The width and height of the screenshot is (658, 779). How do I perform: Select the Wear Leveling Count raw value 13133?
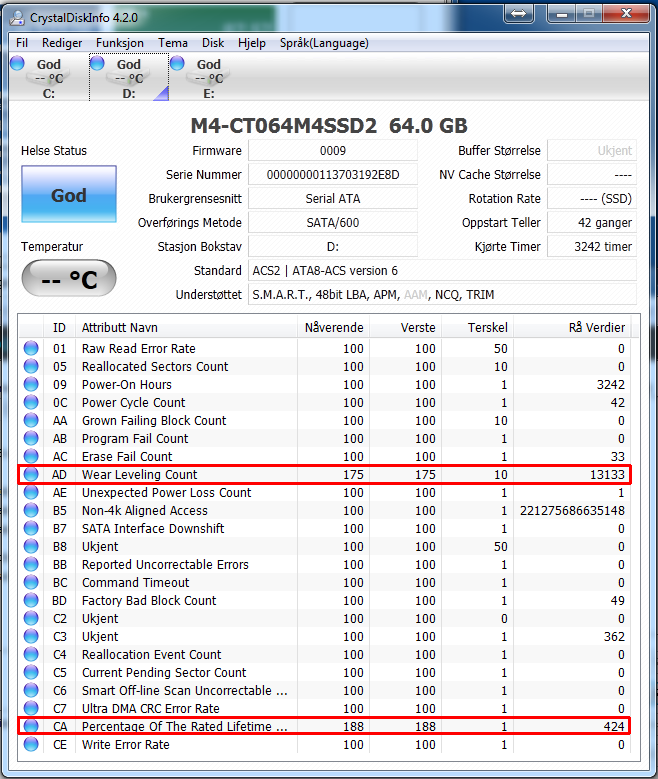point(607,474)
